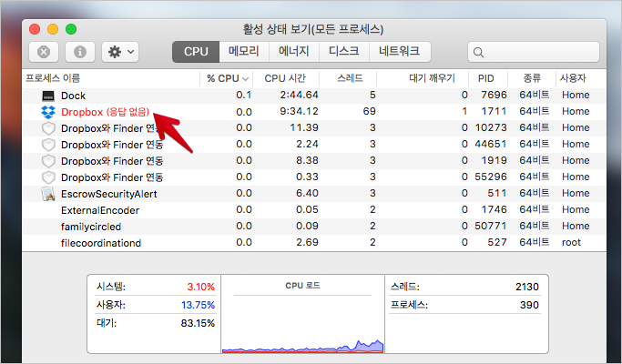The height and width of the screenshot is (364, 622).
Task: Click shield icon of PID 55296 row
Action: [48, 177]
